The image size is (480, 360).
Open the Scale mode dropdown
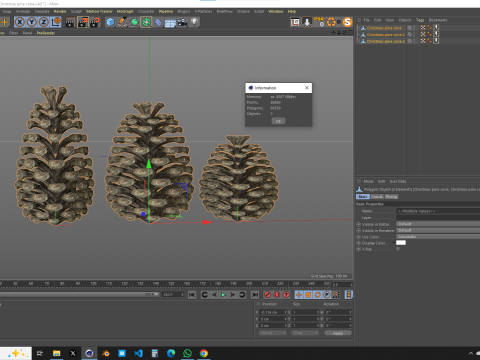(305, 333)
